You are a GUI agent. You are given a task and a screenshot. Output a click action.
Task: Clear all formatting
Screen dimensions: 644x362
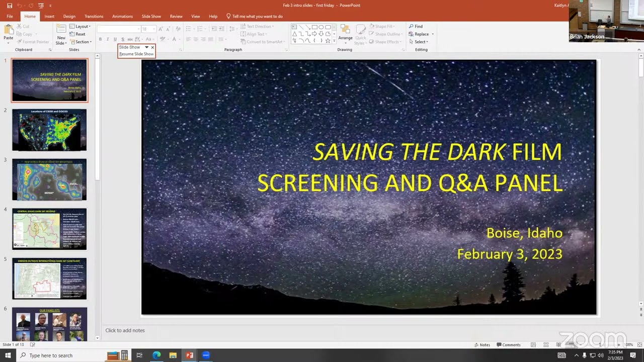(x=178, y=29)
